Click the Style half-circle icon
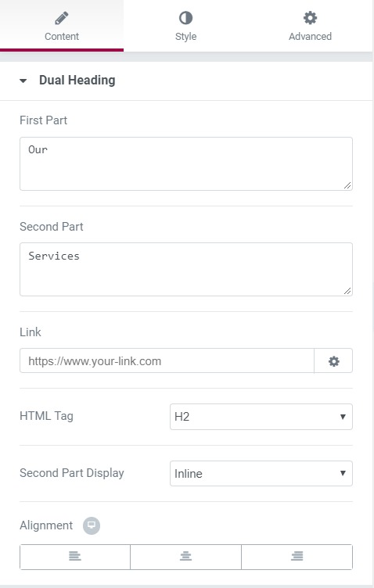The height and width of the screenshot is (588, 374). click(185, 18)
